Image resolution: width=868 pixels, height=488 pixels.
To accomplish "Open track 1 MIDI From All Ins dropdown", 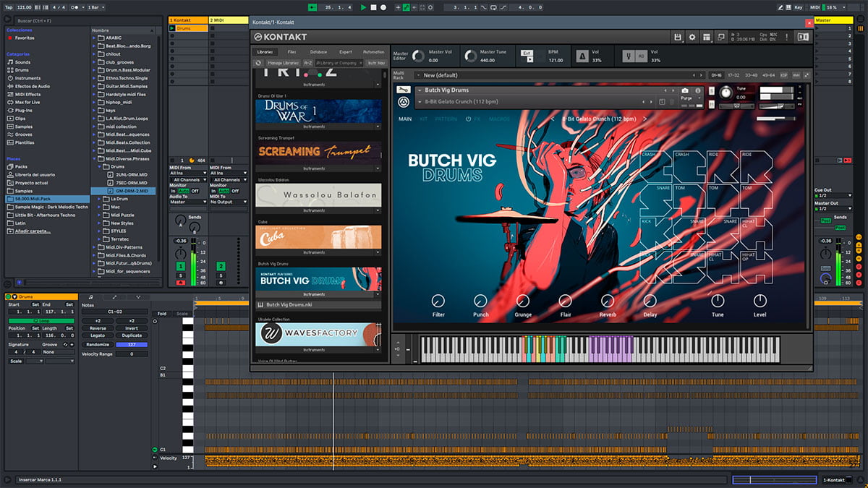I will [187, 174].
